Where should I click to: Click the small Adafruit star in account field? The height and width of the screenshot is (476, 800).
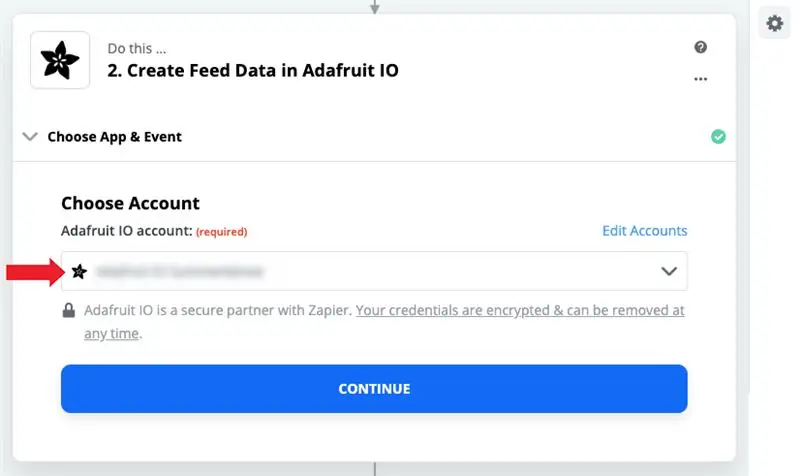79,271
